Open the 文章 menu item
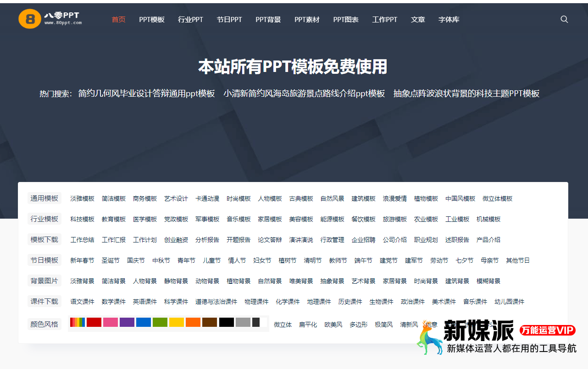Viewport: 588px width, 369px height. [418, 20]
